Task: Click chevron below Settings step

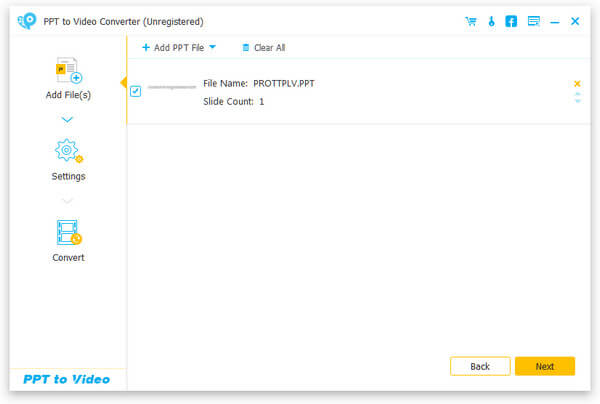Action: coord(67,201)
